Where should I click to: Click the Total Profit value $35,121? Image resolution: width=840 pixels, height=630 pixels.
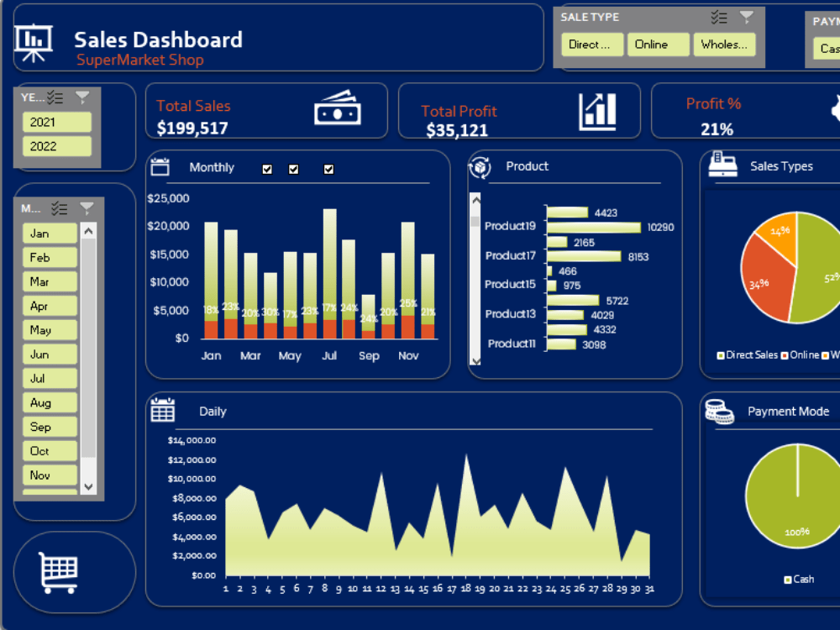(x=457, y=130)
